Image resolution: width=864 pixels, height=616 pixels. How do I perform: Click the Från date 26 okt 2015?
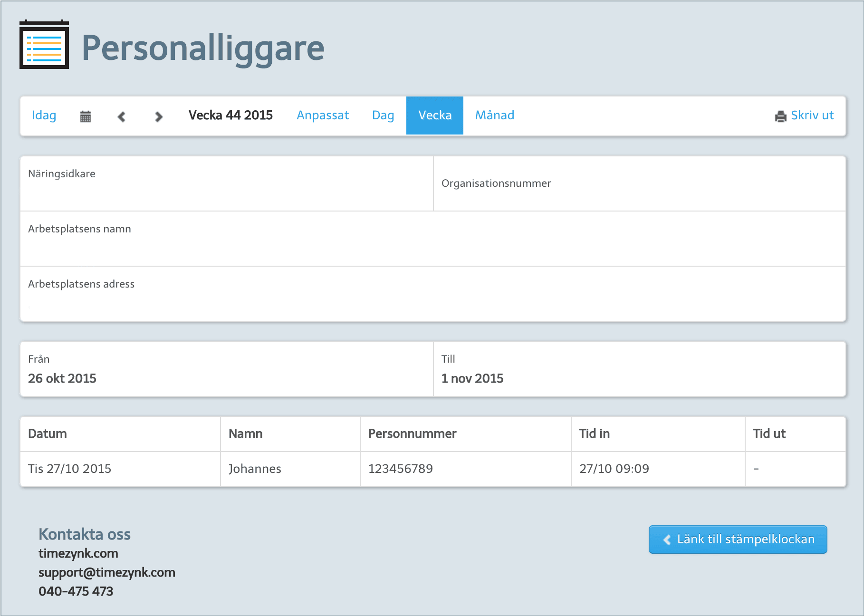click(x=62, y=378)
